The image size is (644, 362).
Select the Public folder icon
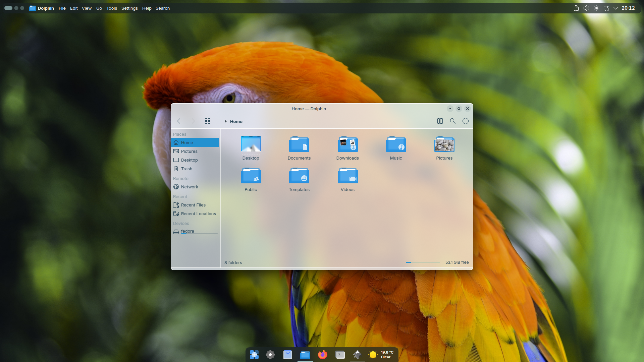pos(251,176)
